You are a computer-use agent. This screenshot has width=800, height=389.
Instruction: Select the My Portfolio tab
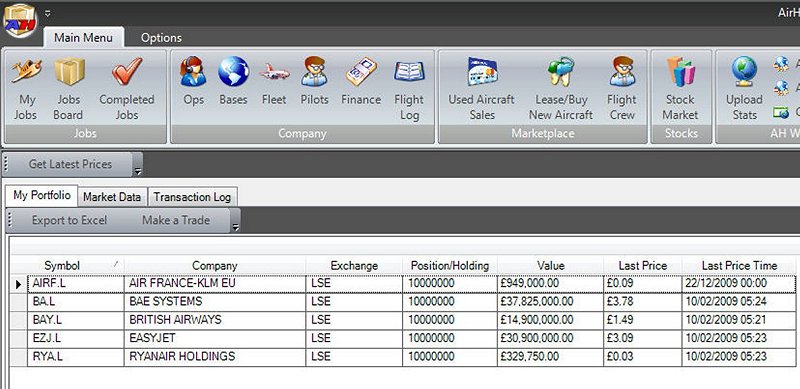[x=42, y=196]
